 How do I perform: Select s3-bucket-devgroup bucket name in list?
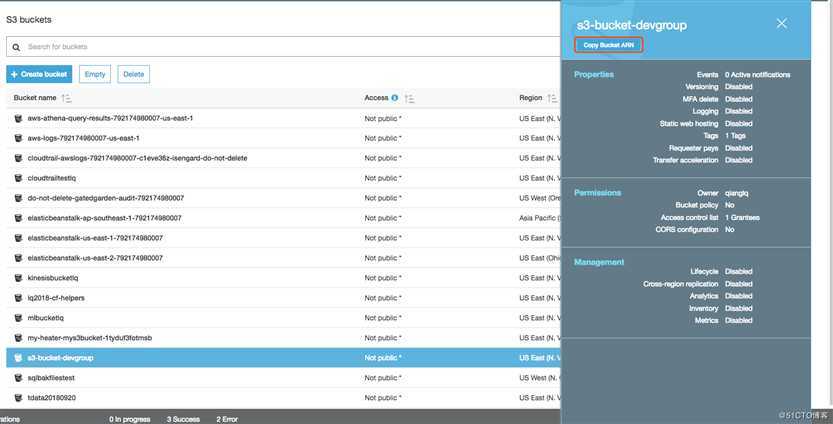pos(61,358)
